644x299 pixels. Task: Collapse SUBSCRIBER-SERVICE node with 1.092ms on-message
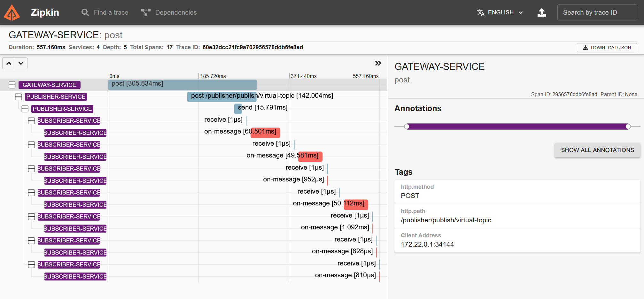pyautogui.click(x=31, y=217)
